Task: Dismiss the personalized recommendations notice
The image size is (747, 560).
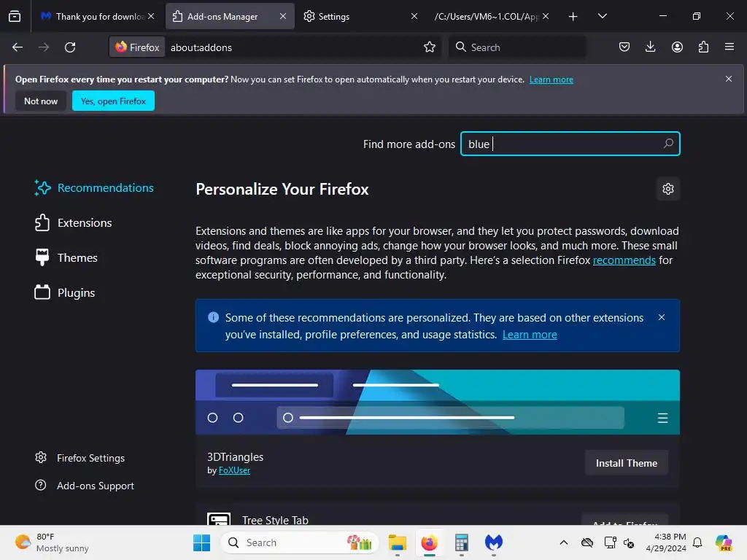Action: click(661, 317)
